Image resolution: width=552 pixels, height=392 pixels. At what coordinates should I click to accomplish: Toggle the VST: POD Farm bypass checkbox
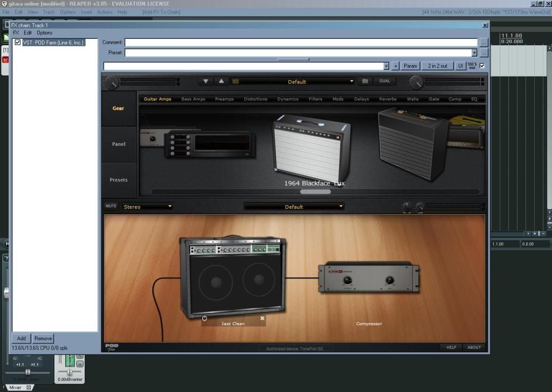pos(18,43)
